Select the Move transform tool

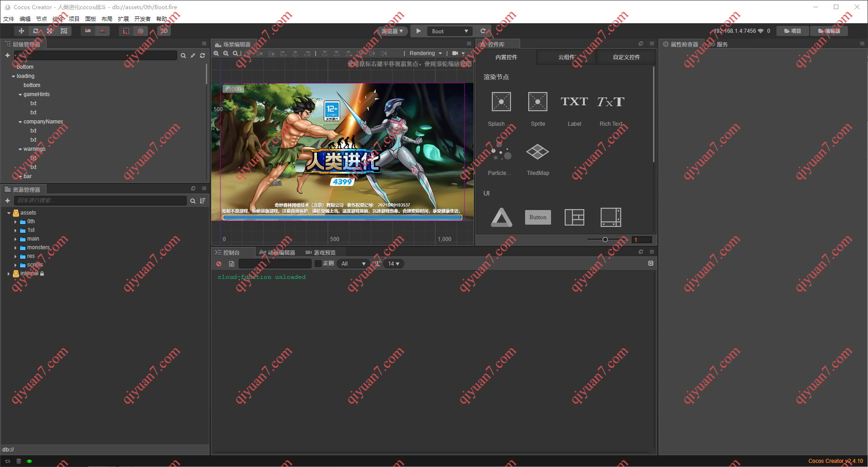21,31
